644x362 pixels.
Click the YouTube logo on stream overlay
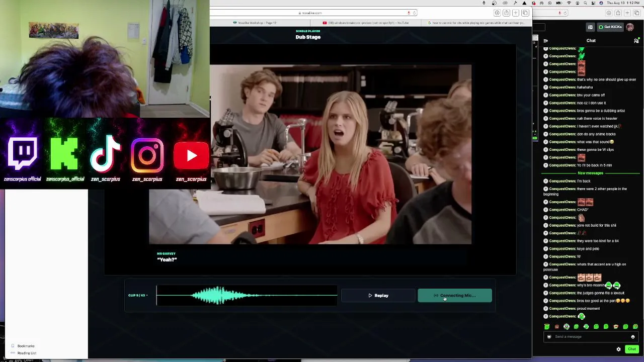point(191,156)
